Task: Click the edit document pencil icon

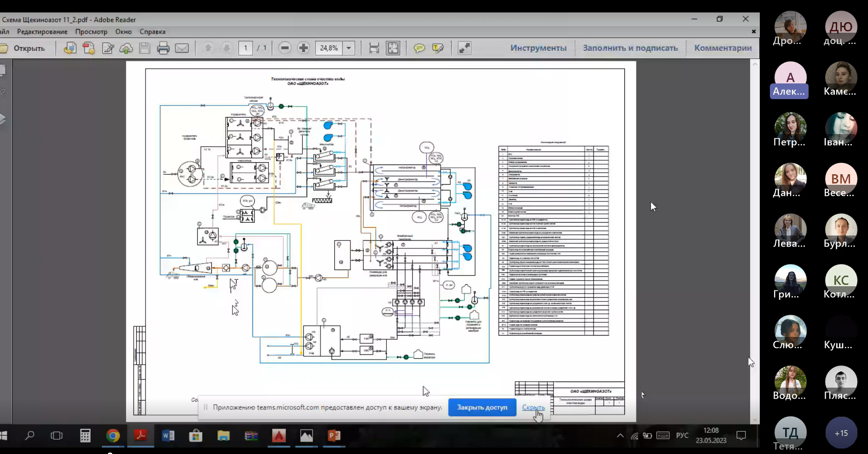Action: coord(108,48)
